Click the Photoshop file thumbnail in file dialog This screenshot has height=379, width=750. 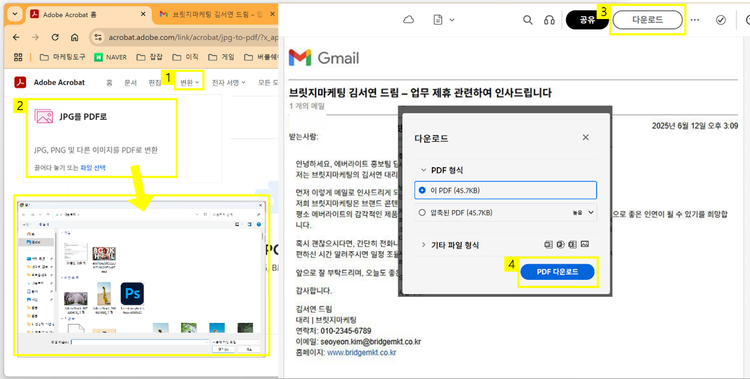click(x=132, y=293)
